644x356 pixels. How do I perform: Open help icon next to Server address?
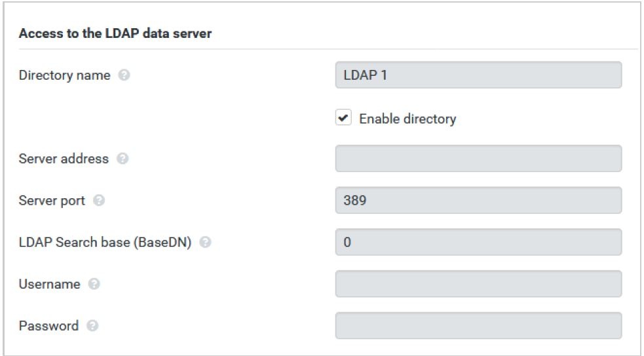(123, 158)
